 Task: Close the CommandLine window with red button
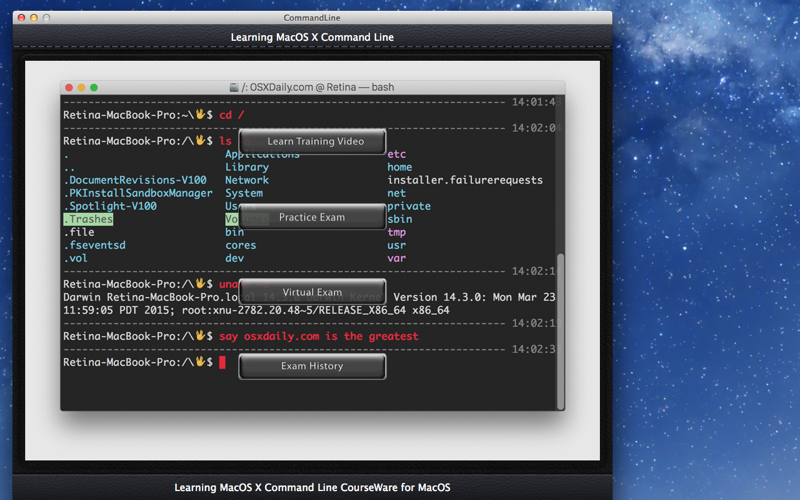click(x=21, y=17)
